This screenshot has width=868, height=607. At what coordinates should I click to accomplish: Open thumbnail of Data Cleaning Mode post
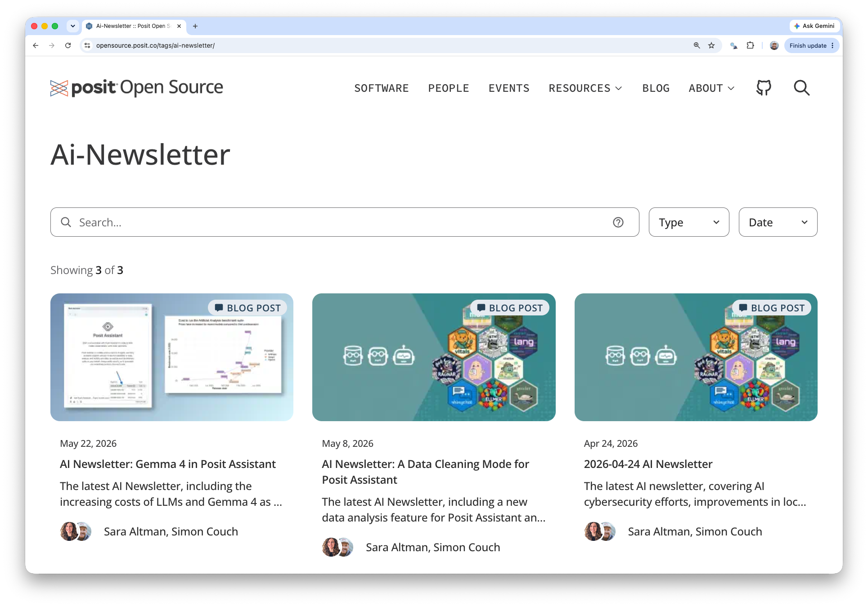pyautogui.click(x=434, y=357)
